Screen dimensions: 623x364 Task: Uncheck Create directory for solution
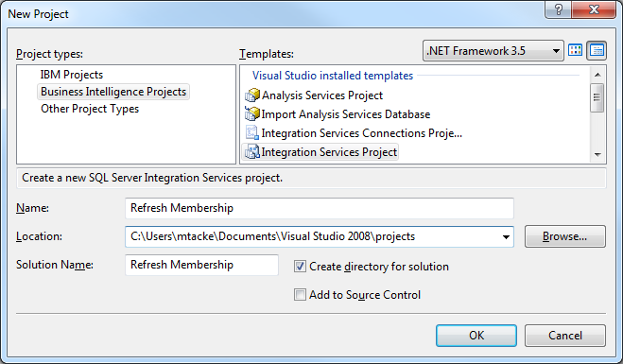coord(300,267)
